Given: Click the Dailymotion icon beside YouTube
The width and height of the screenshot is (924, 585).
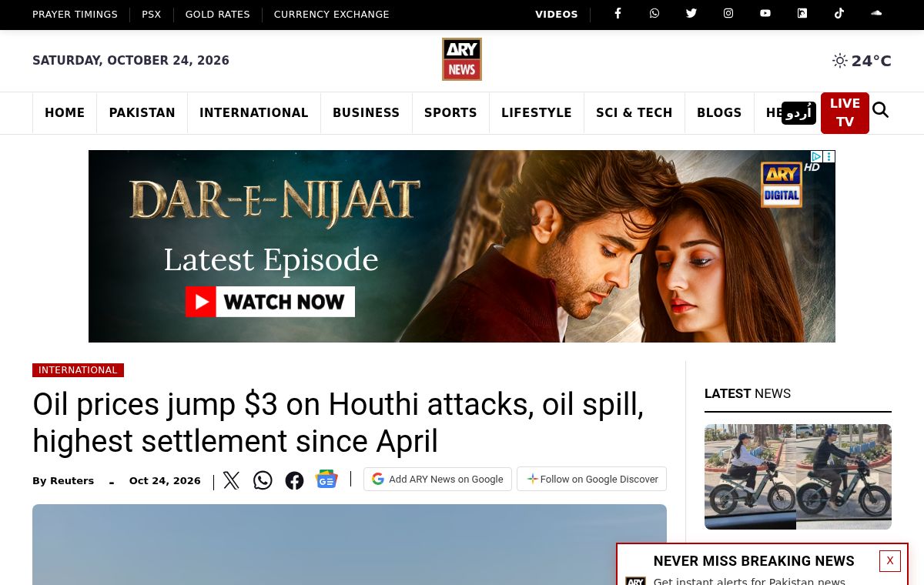Looking at the screenshot, I should (802, 13).
